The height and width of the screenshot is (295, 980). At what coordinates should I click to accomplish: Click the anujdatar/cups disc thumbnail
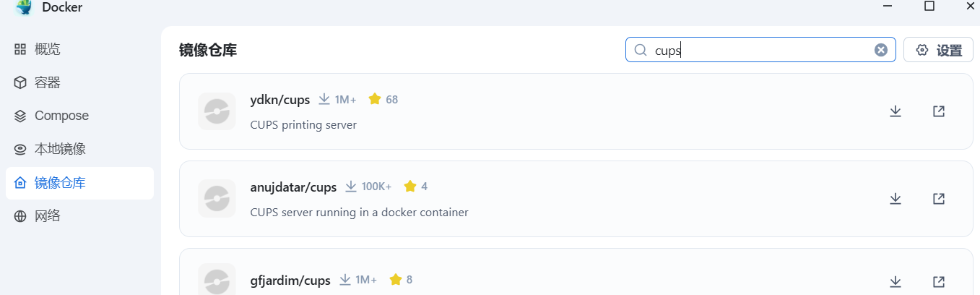click(217, 198)
